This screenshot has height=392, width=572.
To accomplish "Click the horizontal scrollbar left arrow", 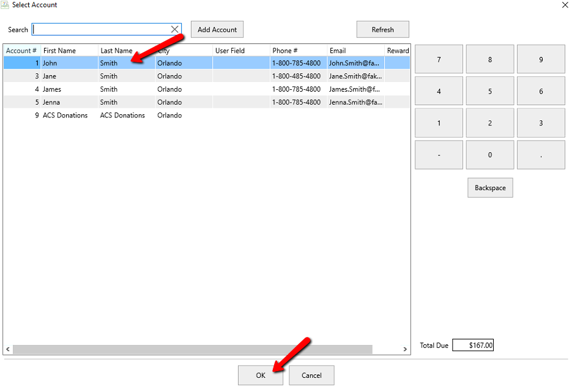I will 8,349.
